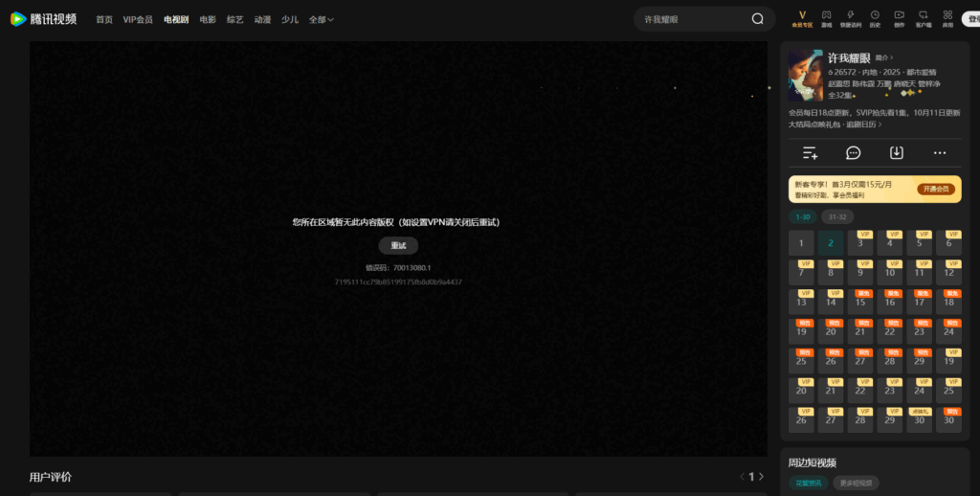Click the 开通会员 button
Screen dimensions: 980x496
936,189
